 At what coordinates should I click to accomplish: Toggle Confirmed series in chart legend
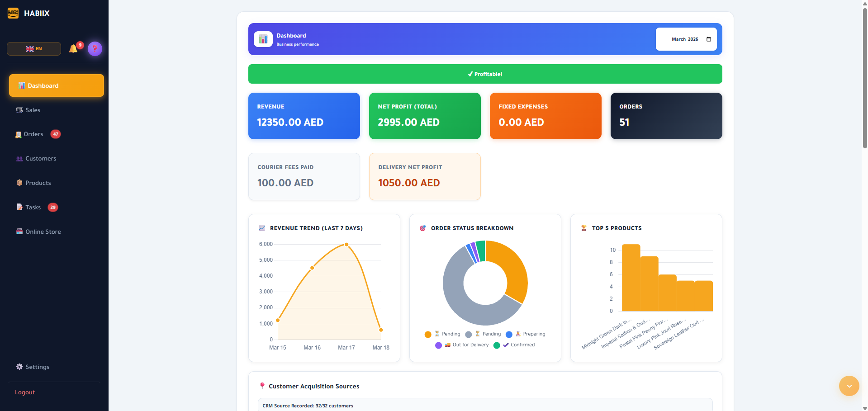tap(517, 345)
